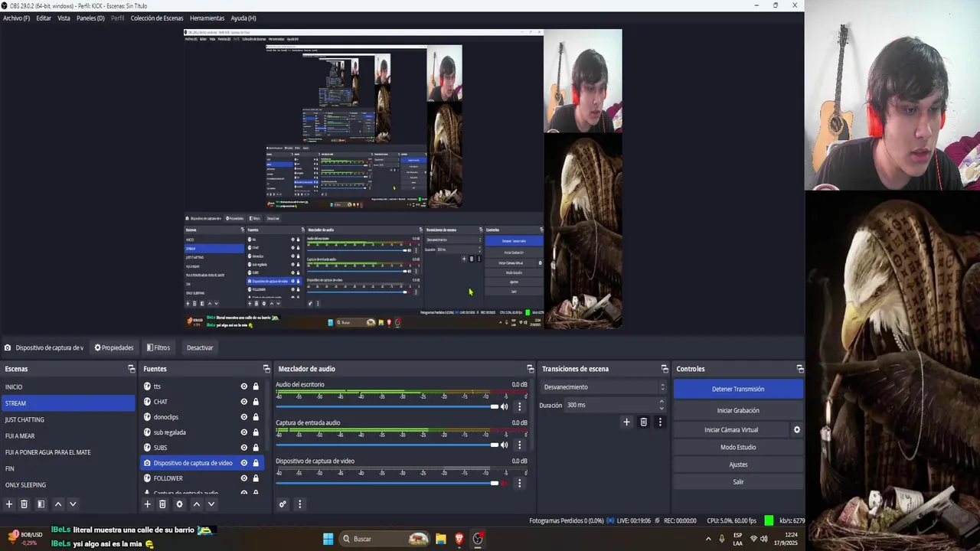The width and height of the screenshot is (980, 551).
Task: Open Ajustes settings
Action: tap(738, 465)
